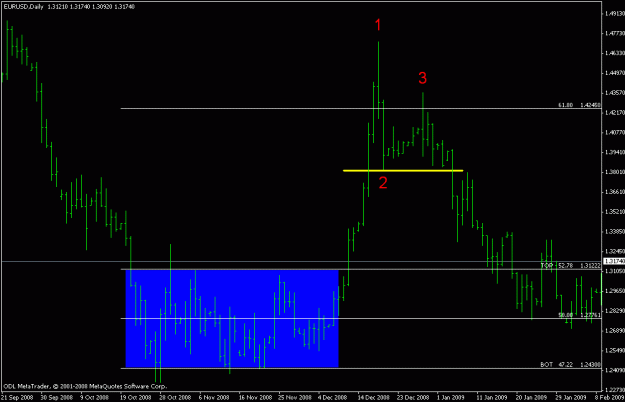Click the 23 Dec 2008 date label
The image size is (625, 402).
coord(413,397)
